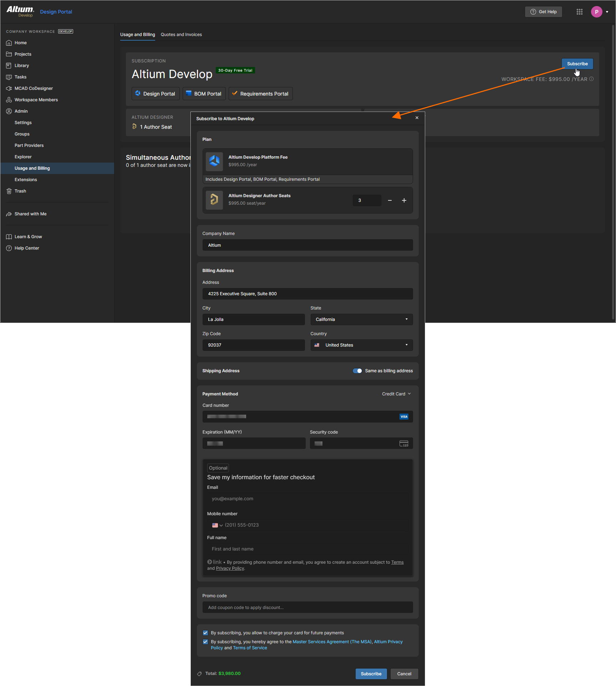Expand the user account menu arrow
Screen dimensions: 616x686
click(x=607, y=12)
